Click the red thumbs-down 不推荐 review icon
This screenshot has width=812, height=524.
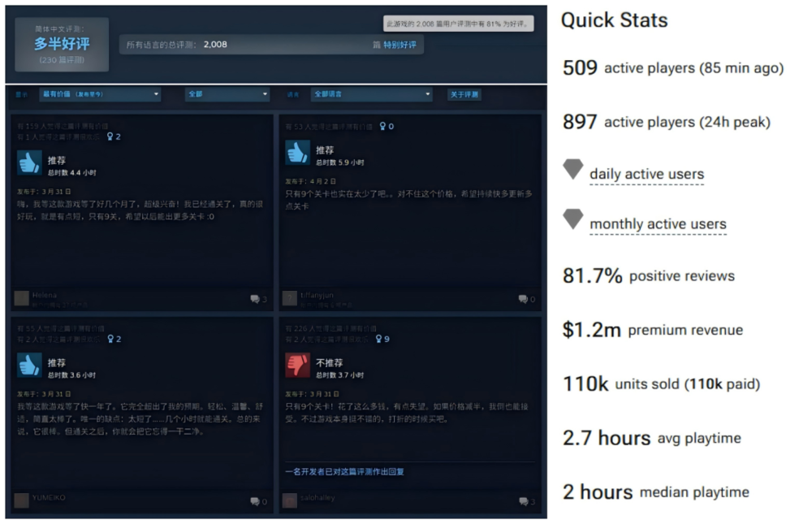coord(297,366)
